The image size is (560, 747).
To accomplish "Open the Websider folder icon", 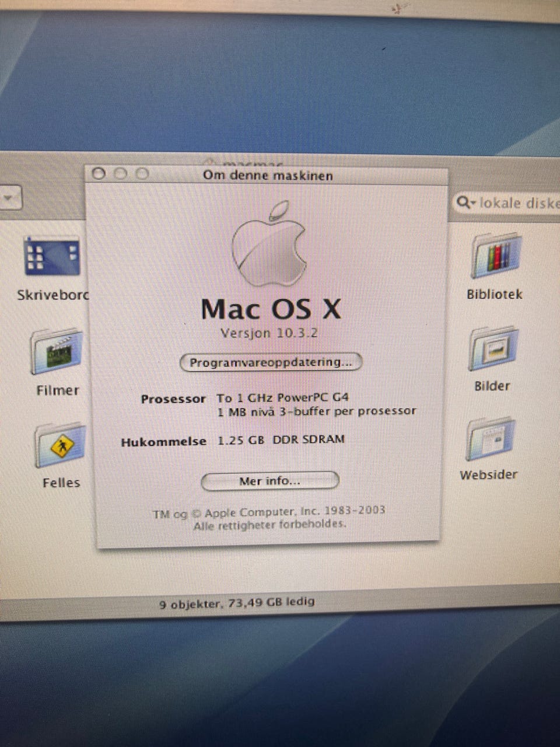I will [x=489, y=439].
